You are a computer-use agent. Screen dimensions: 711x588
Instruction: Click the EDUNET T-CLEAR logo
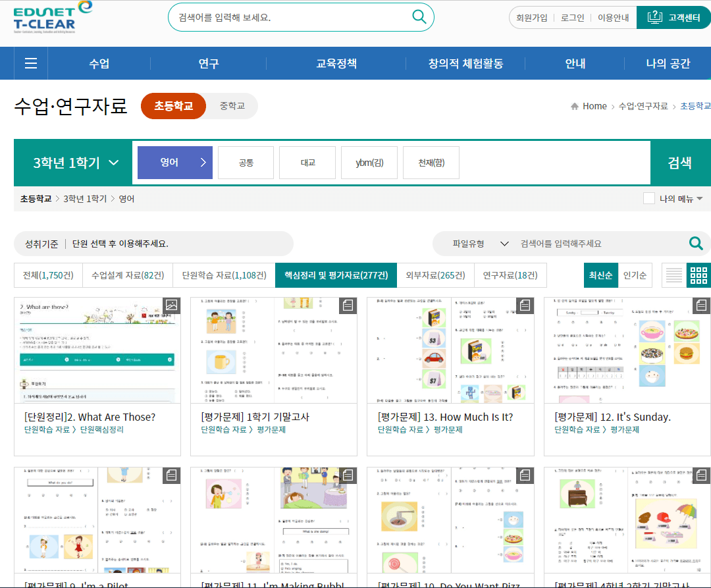[x=52, y=17]
